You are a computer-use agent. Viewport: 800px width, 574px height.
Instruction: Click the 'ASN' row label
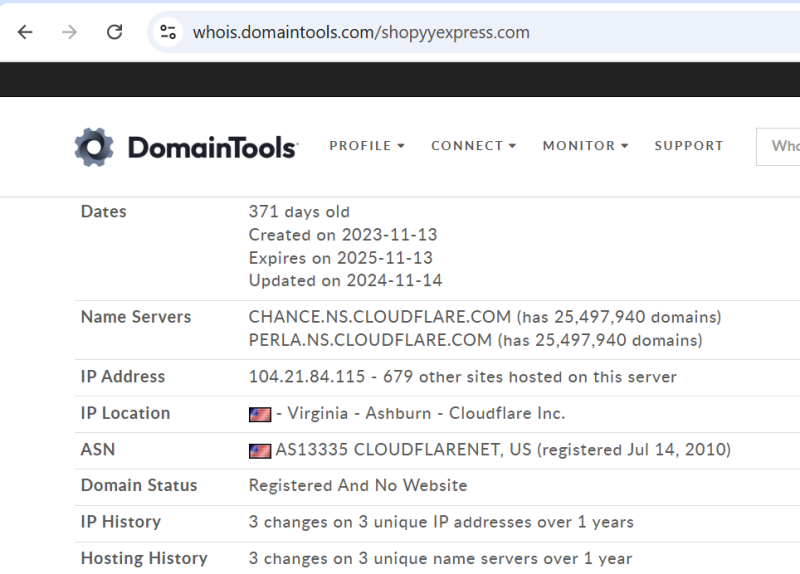(98, 450)
